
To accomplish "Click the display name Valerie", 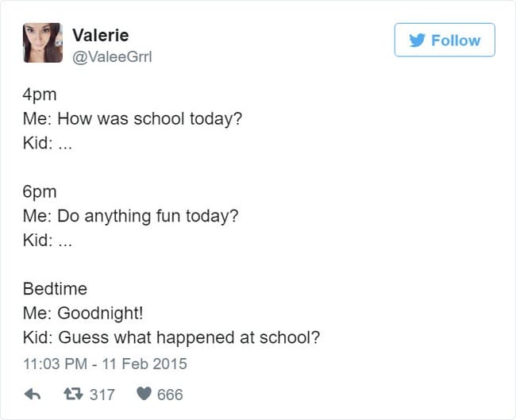I will tap(100, 35).
